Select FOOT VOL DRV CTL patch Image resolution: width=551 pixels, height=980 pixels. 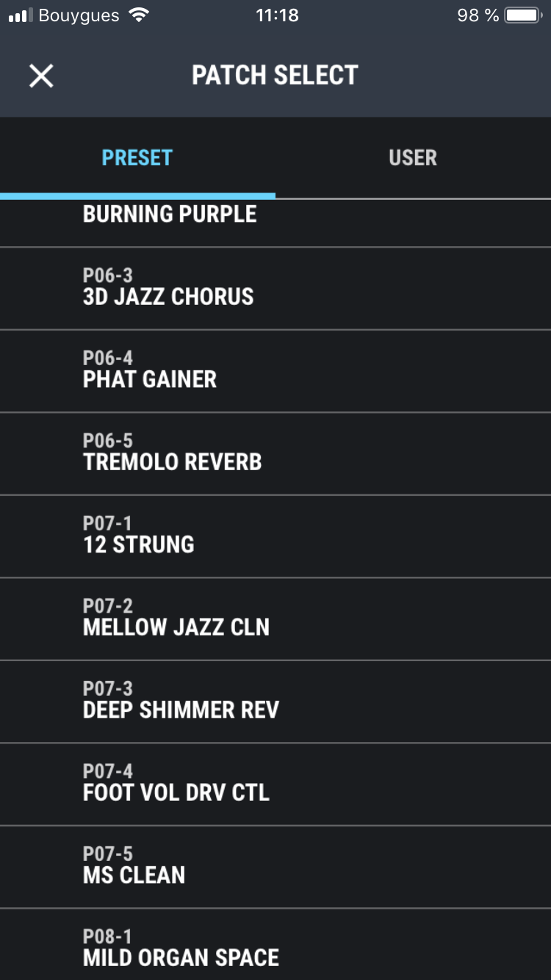[x=176, y=784]
